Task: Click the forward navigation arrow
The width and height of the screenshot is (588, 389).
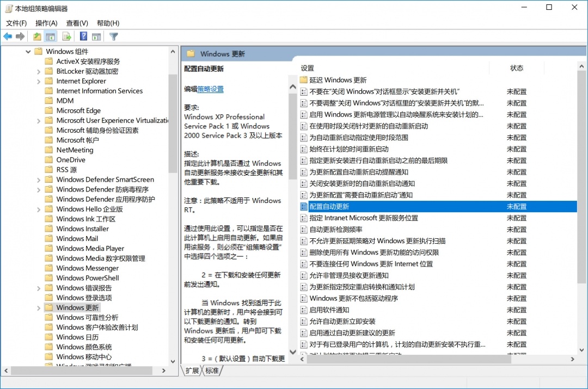Action: (20, 36)
